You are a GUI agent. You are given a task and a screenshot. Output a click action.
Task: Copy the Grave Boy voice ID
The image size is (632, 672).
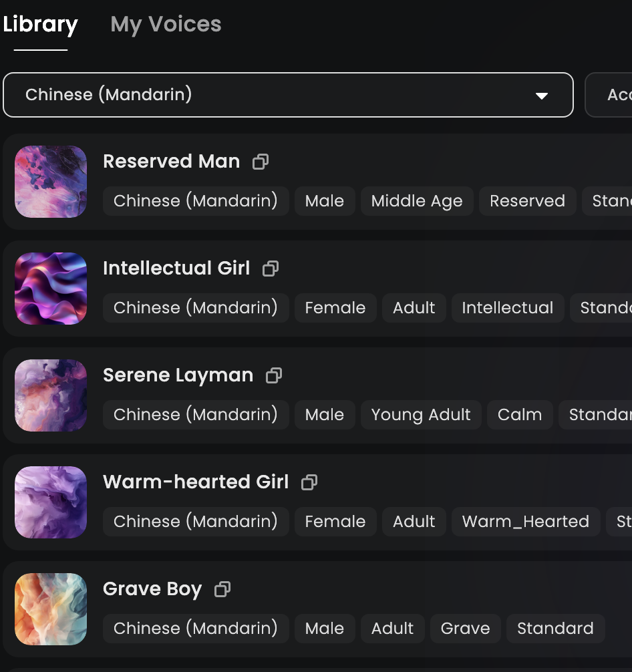[222, 589]
